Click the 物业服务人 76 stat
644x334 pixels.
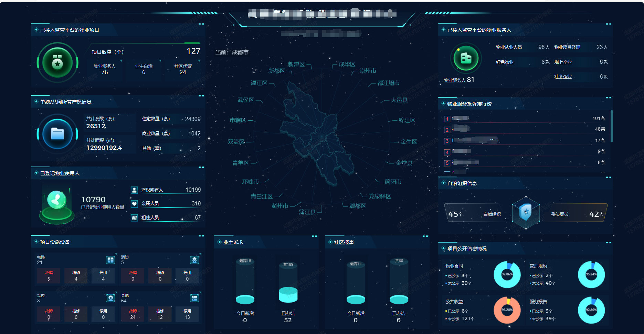[105, 69]
